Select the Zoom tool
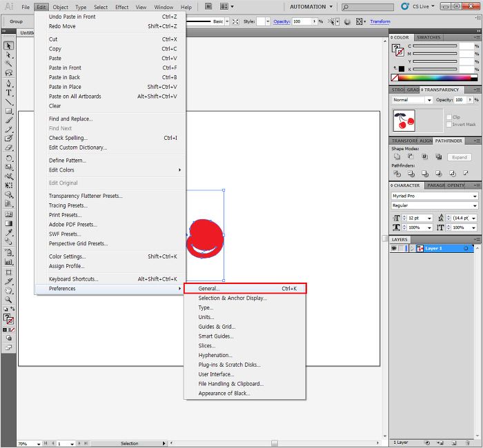This screenshot has width=483, height=448. click(x=8, y=300)
